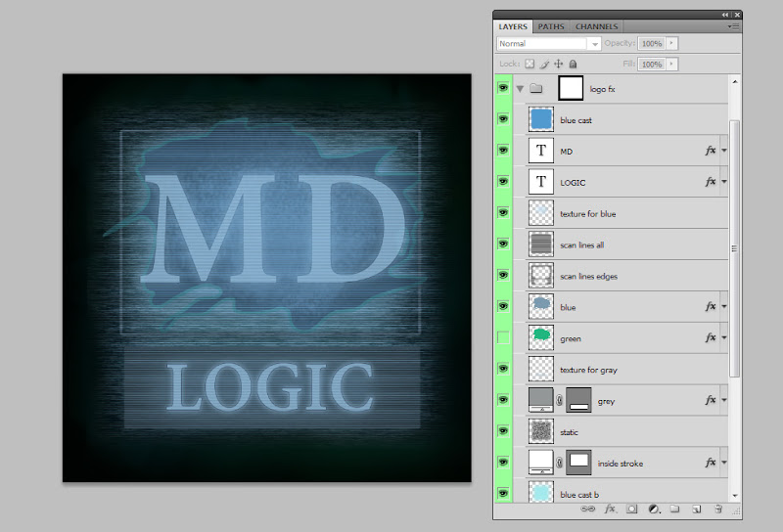Click the inside stroke layer mask thumbnail
The width and height of the screenshot is (783, 532).
[x=578, y=463]
